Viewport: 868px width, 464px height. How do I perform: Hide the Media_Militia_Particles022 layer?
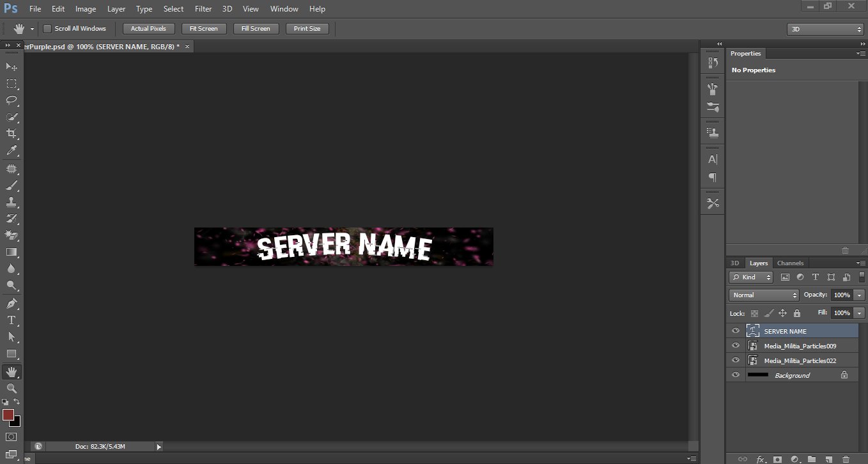(736, 360)
